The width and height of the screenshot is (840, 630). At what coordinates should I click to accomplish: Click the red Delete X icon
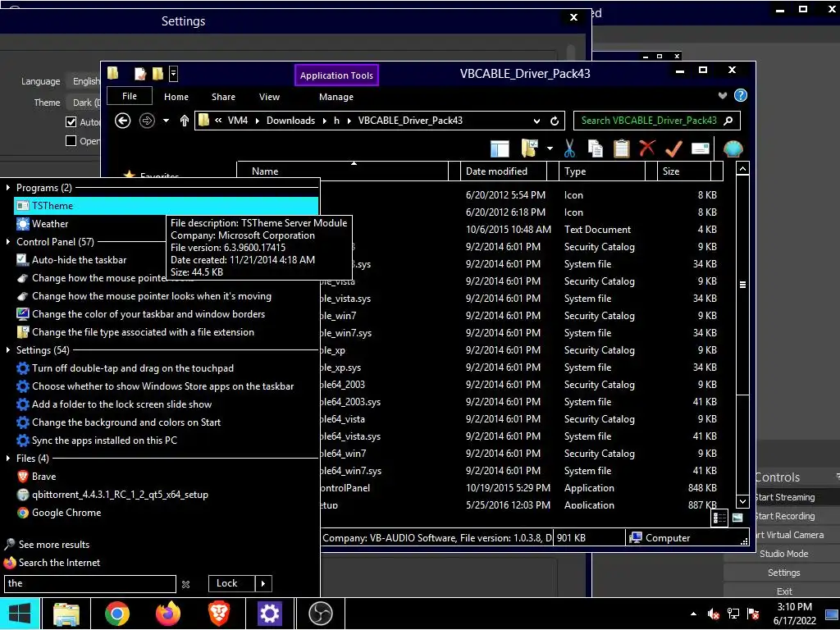tap(647, 148)
